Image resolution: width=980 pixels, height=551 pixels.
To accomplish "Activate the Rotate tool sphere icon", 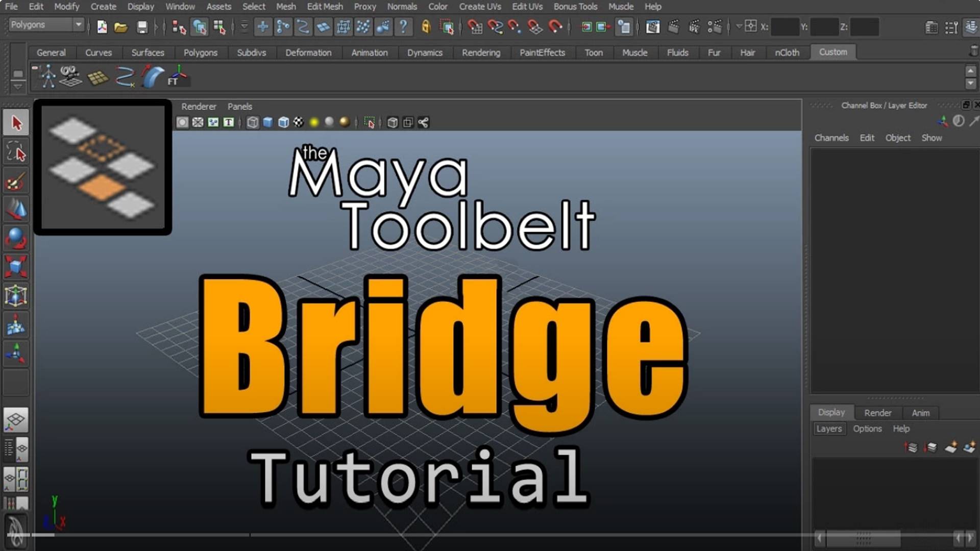I will 16,238.
